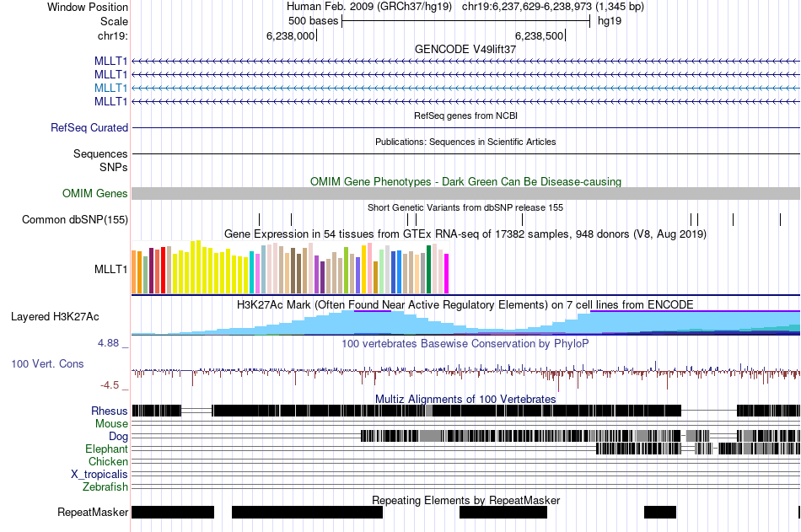801x532 pixels.
Task: Click the Common dbSNP(155) track label
Action: [75, 220]
